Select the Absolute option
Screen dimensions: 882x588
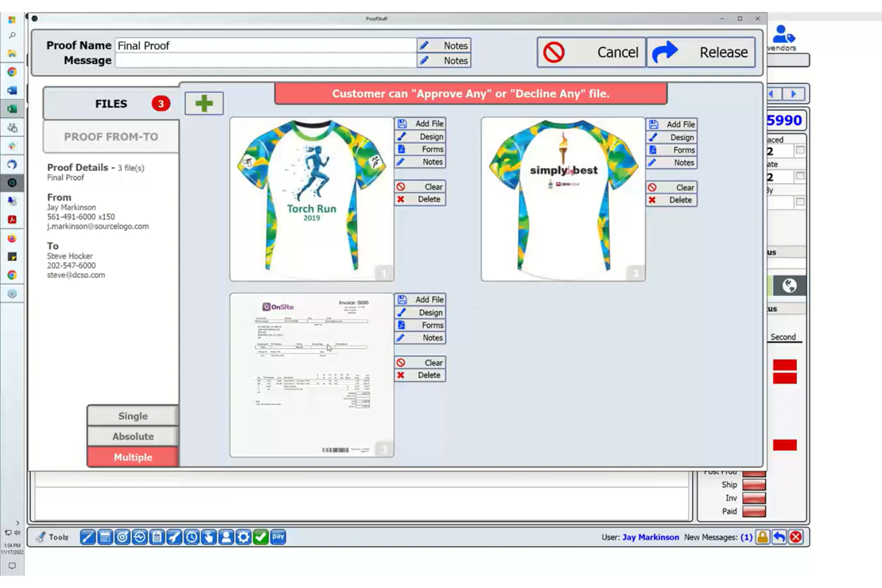[x=132, y=436]
